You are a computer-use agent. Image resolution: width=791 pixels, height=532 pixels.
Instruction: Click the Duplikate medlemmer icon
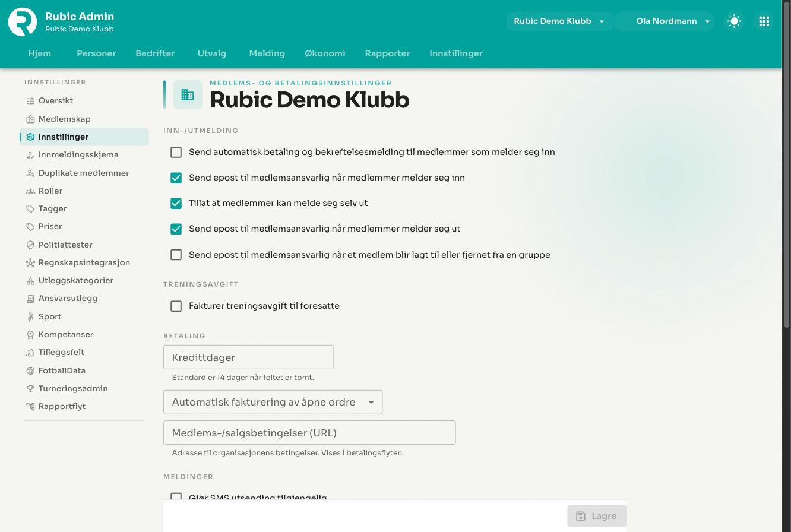click(x=30, y=173)
